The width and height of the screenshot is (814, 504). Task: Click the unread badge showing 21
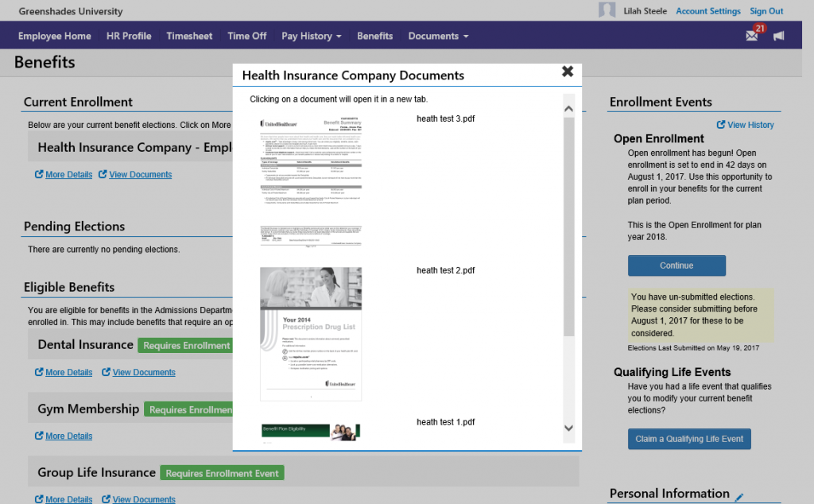(x=760, y=29)
